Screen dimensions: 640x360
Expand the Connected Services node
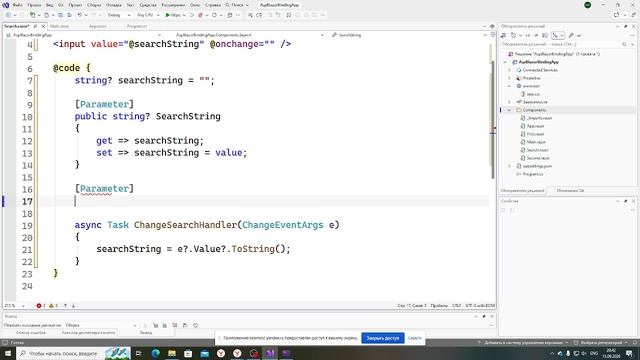click(509, 70)
